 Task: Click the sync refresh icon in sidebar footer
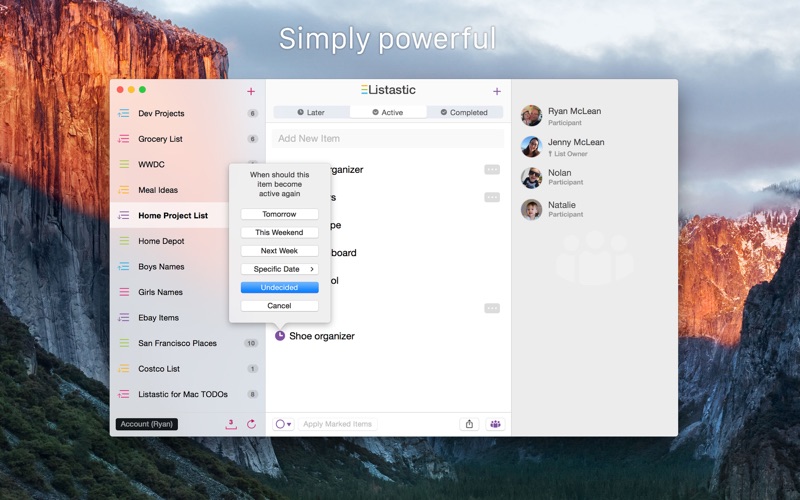pyautogui.click(x=251, y=424)
